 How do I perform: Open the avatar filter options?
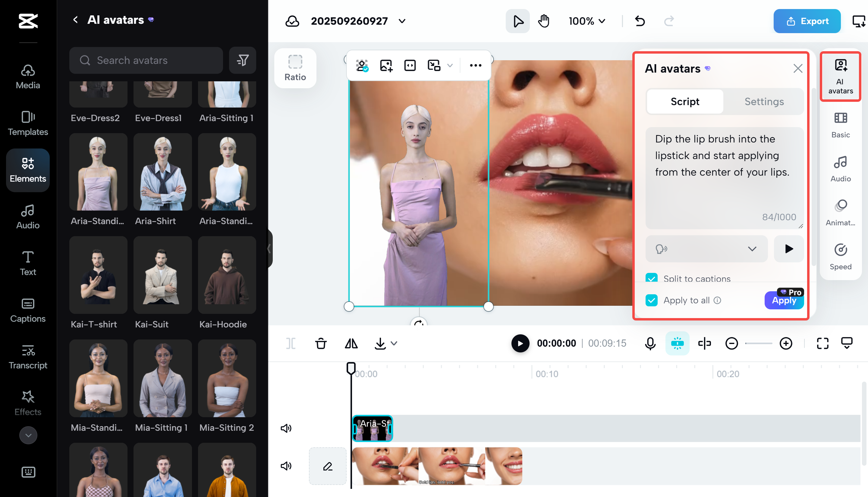coord(242,61)
